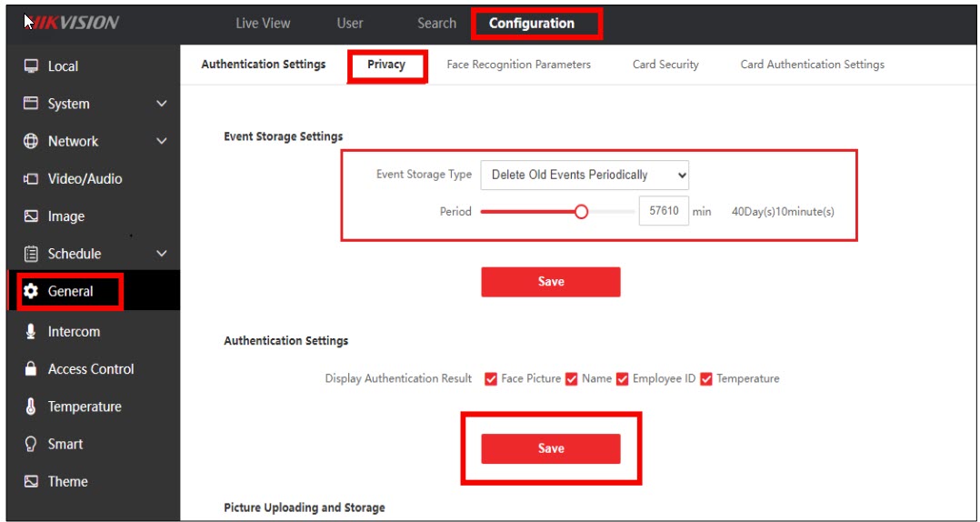The width and height of the screenshot is (980, 522).
Task: Click the Access Control lock icon
Action: [x=31, y=369]
